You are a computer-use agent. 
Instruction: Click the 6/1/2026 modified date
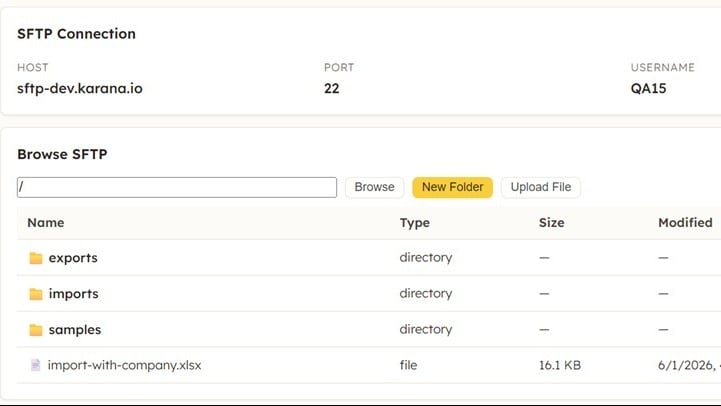[689, 365]
